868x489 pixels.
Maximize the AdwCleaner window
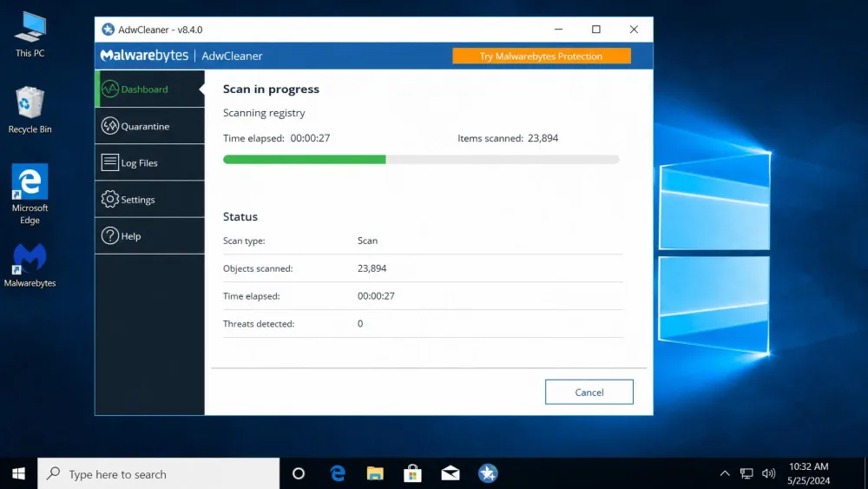pyautogui.click(x=596, y=30)
